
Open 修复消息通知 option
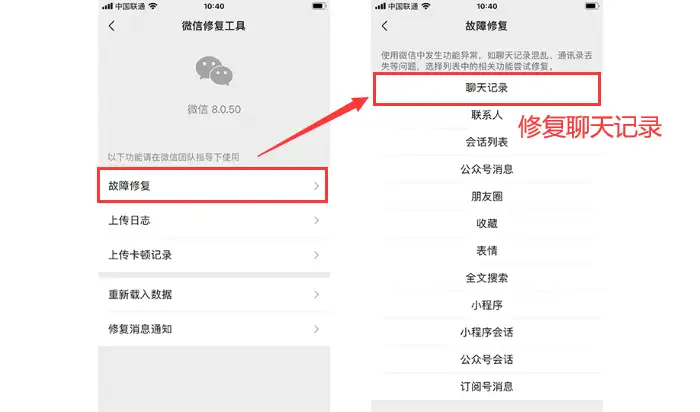pyautogui.click(x=214, y=329)
